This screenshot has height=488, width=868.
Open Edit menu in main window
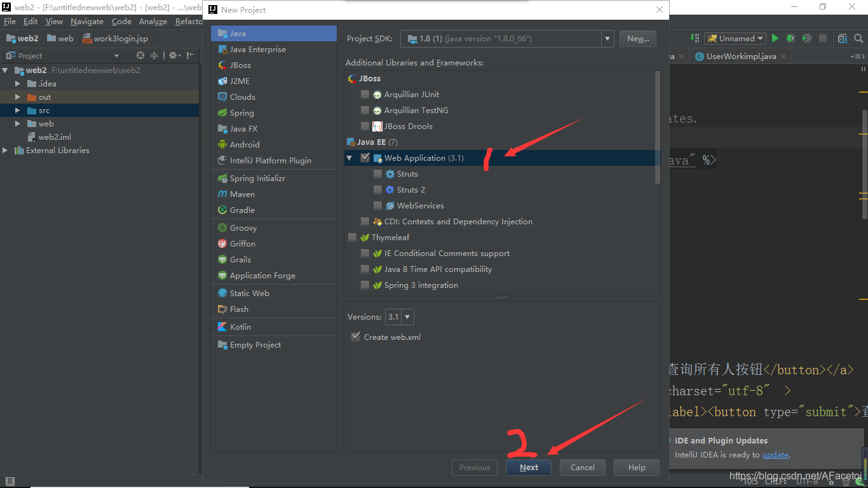coord(31,21)
